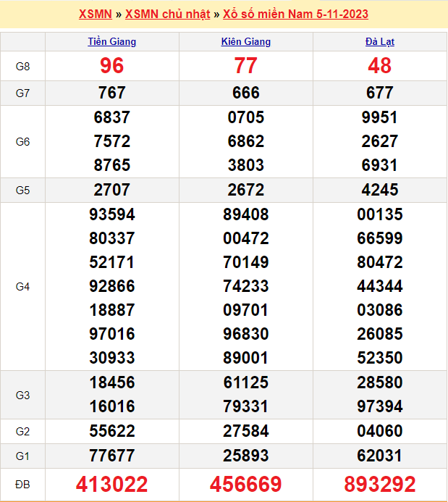Open 'Xổ số miền Nam 5-11-2023' link
The height and width of the screenshot is (502, 448).
click(x=295, y=14)
